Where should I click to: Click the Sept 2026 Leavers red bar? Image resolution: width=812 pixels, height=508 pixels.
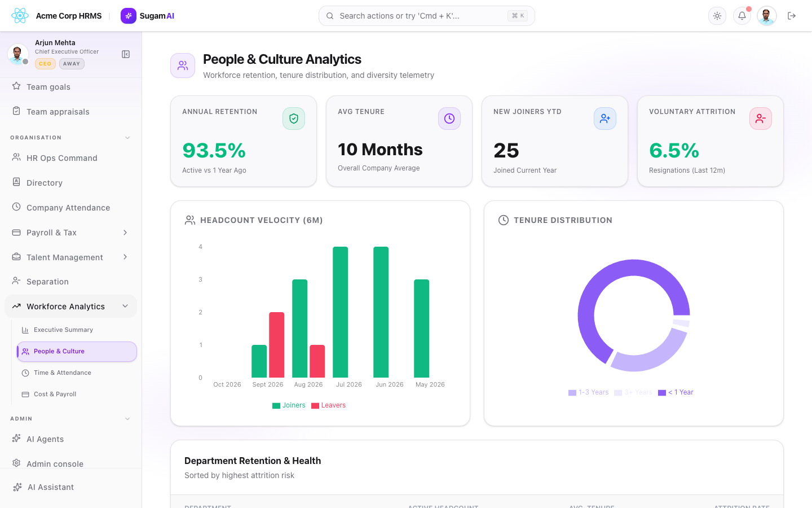pyautogui.click(x=277, y=345)
